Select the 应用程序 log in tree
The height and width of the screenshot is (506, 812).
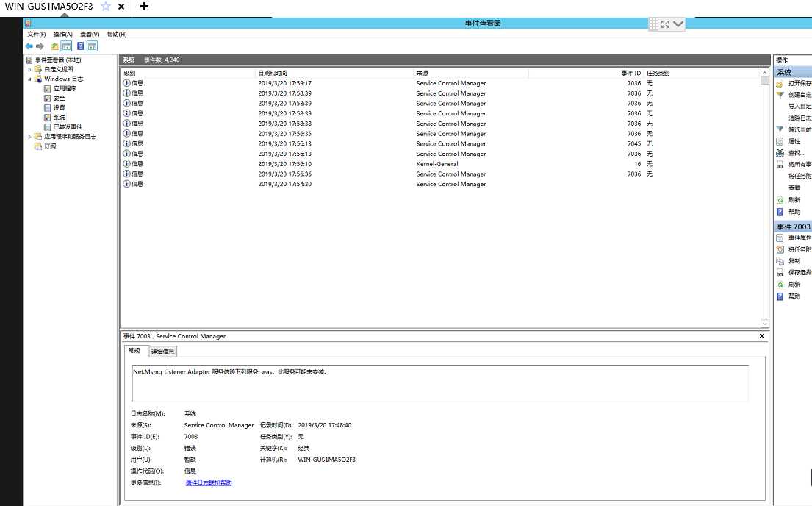(x=65, y=89)
